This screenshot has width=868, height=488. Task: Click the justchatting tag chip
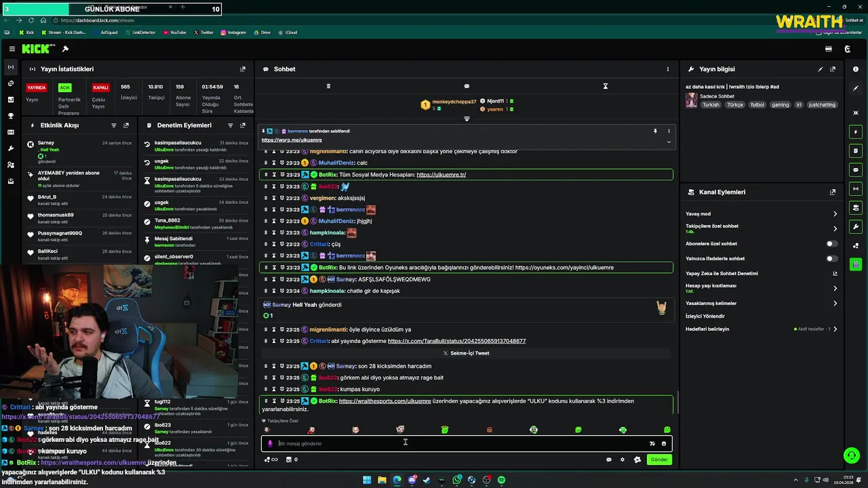coord(822,105)
